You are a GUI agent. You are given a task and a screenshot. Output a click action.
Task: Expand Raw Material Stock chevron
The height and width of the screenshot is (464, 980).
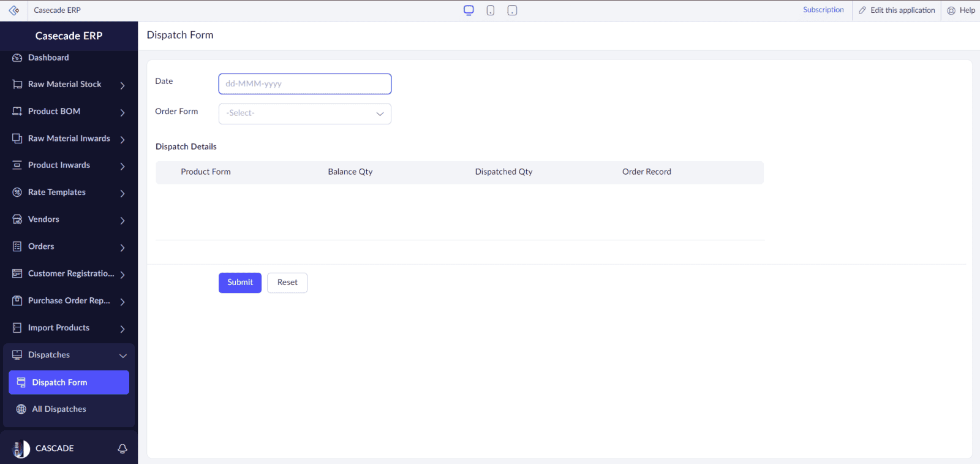point(123,86)
